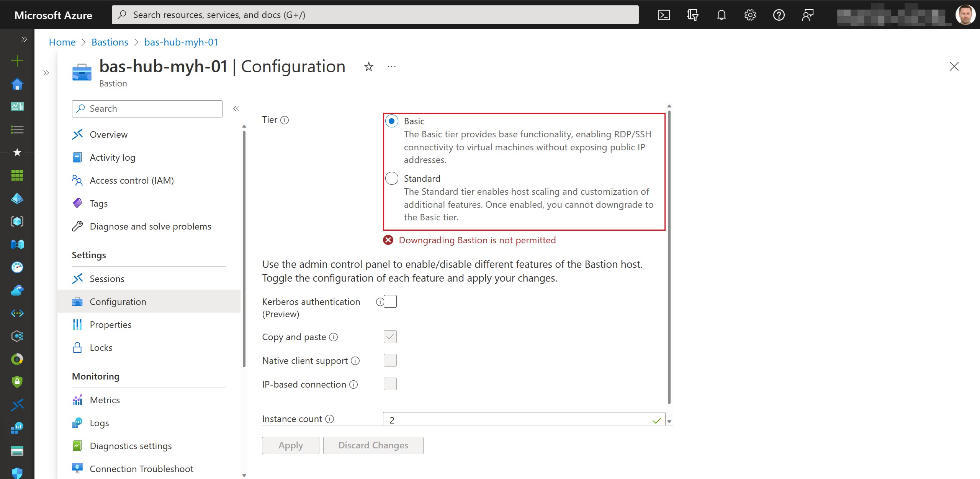
Task: Switch to the Properties page
Action: tap(110, 324)
